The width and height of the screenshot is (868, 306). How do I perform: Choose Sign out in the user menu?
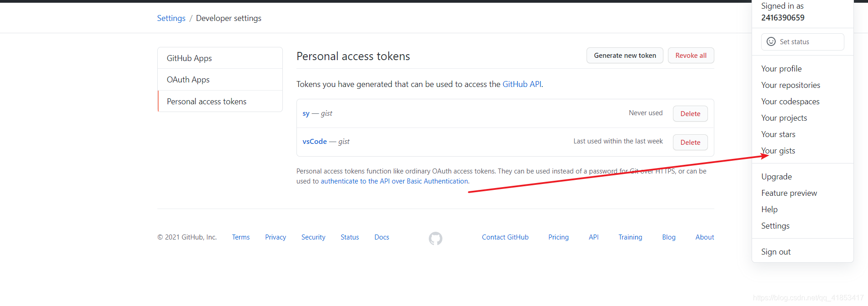tap(776, 252)
